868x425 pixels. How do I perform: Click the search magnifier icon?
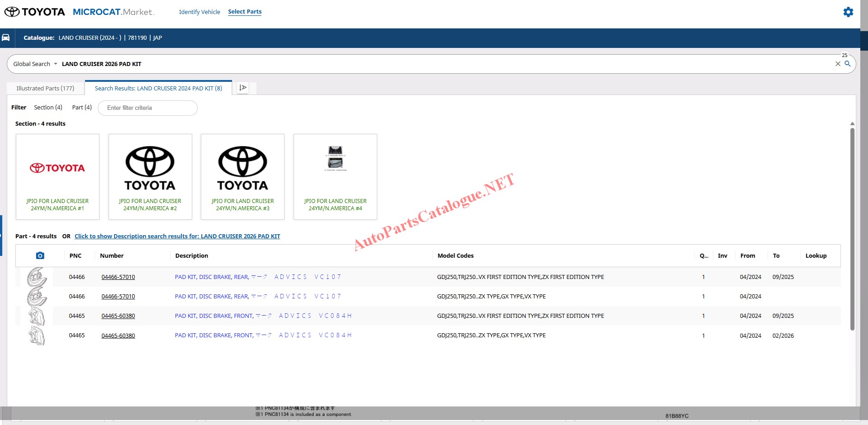(848, 64)
